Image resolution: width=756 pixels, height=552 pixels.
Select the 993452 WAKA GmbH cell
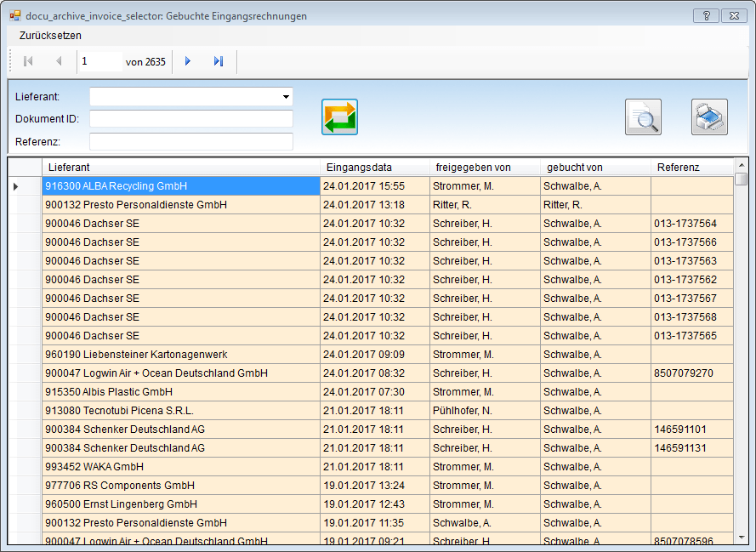(x=181, y=467)
